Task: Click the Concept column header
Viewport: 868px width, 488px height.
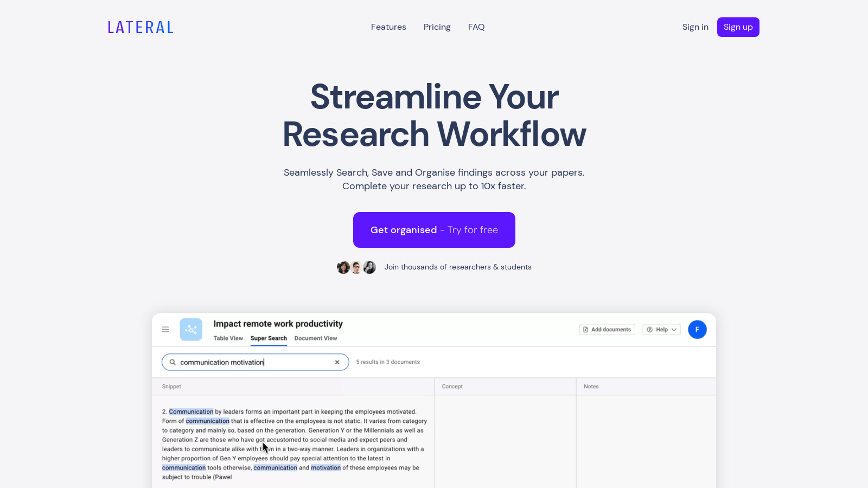Action: point(452,387)
